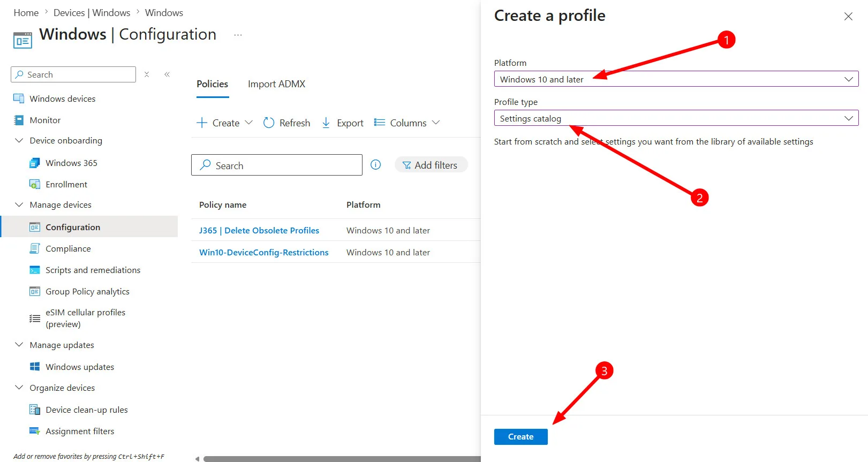Collapse the Organize devices section
Screen dimensions: 868x462
[19, 388]
